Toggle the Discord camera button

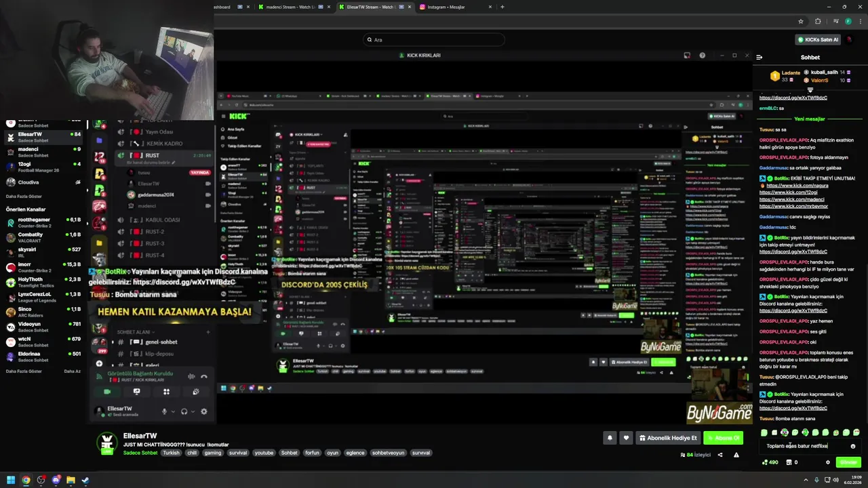(x=106, y=392)
